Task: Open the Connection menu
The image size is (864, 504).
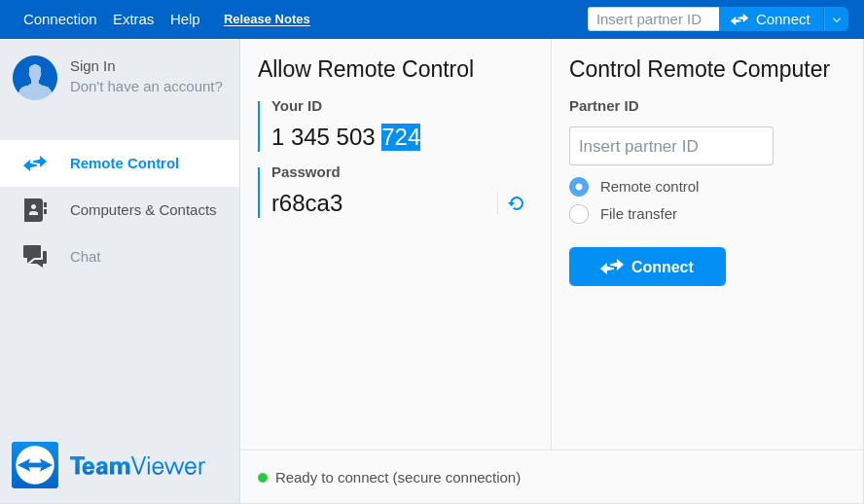Action: tap(59, 19)
